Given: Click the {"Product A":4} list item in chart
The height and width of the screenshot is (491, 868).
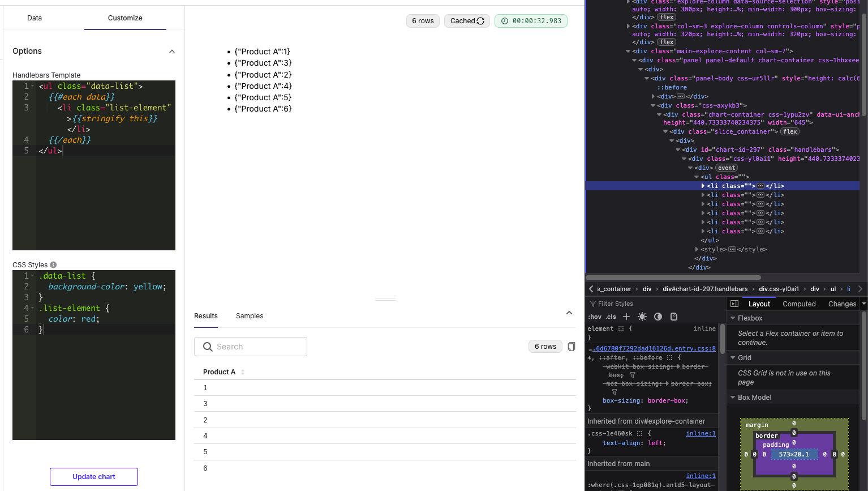Looking at the screenshot, I should 263,86.
